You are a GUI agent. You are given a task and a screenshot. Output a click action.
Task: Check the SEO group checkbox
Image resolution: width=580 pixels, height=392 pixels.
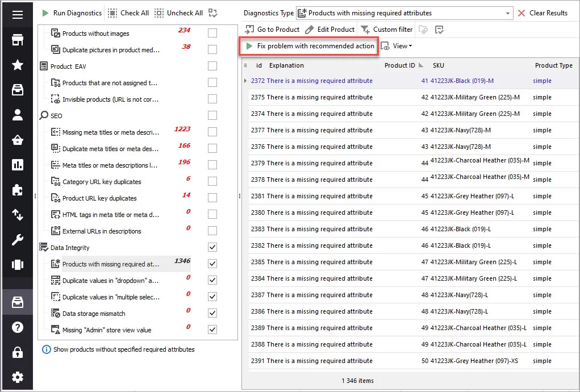(x=212, y=115)
